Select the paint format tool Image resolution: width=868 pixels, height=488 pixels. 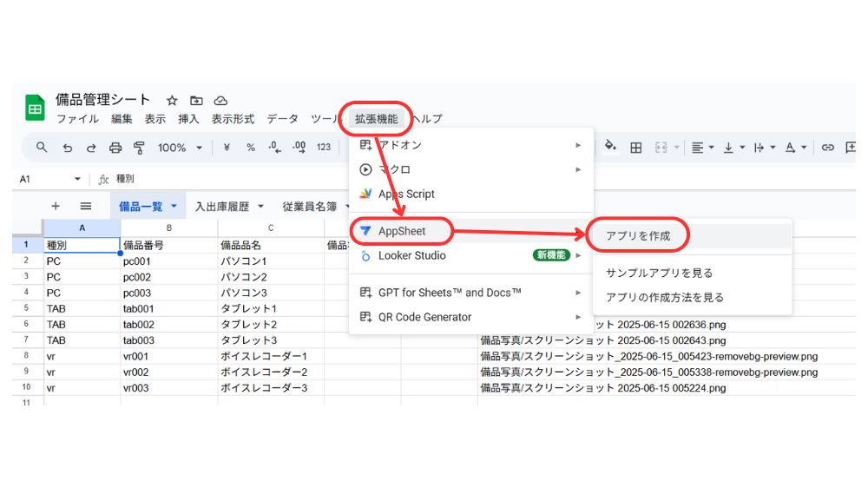[x=139, y=148]
